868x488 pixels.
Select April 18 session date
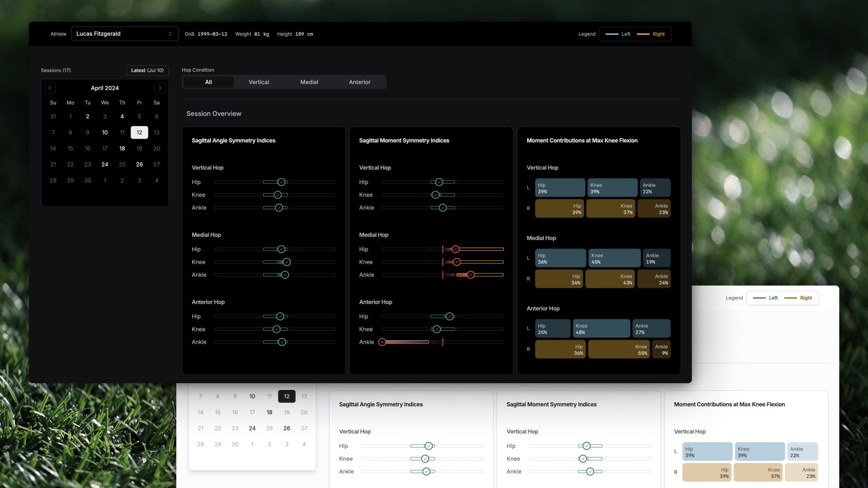click(x=122, y=148)
